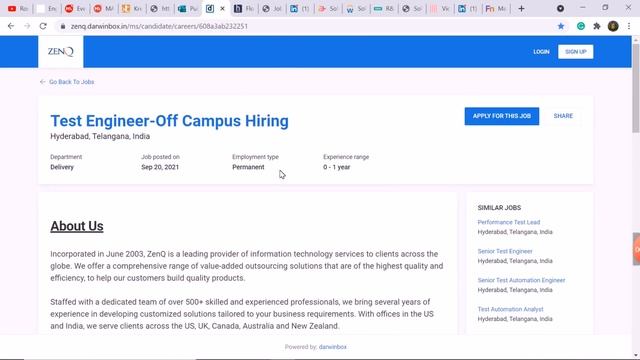Open the Chrome three-dot menu
Screen dimensions: 640x360
[x=629, y=26]
